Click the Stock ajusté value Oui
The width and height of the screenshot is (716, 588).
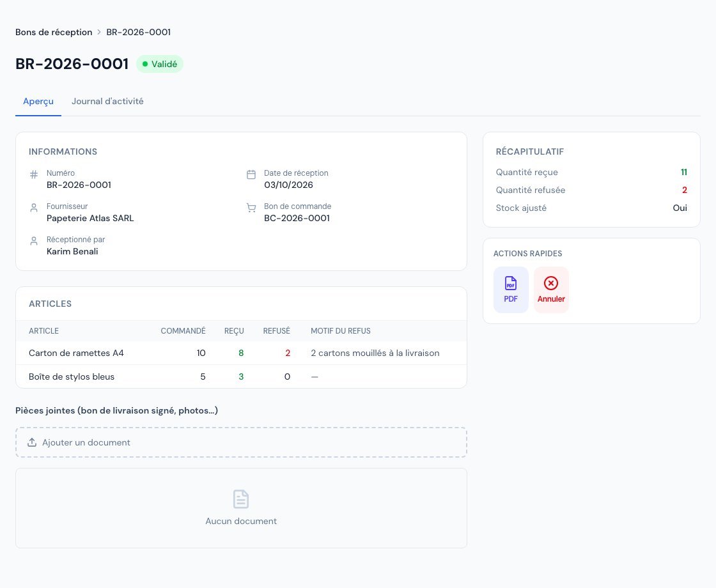click(x=680, y=208)
